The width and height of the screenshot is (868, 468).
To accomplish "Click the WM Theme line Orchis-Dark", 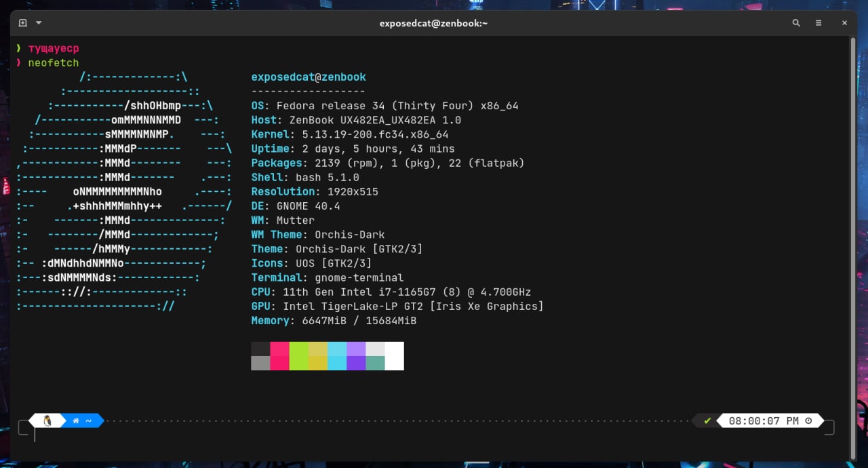I will tap(318, 234).
